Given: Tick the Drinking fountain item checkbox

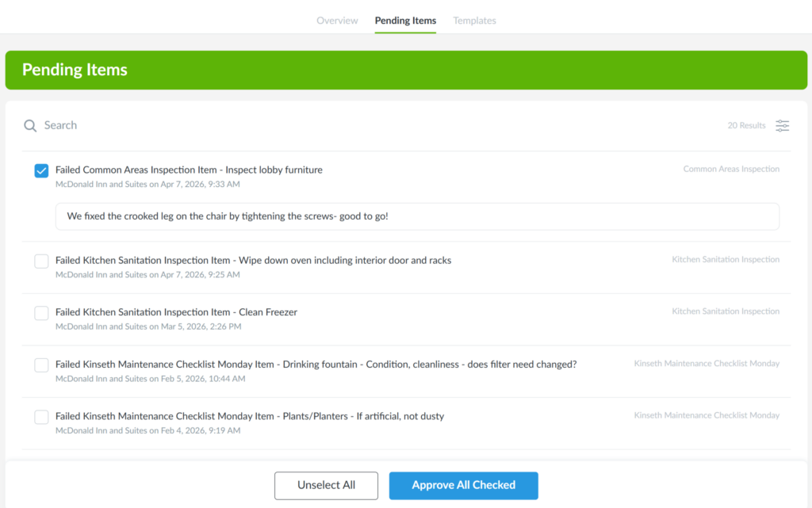Looking at the screenshot, I should click(x=41, y=365).
